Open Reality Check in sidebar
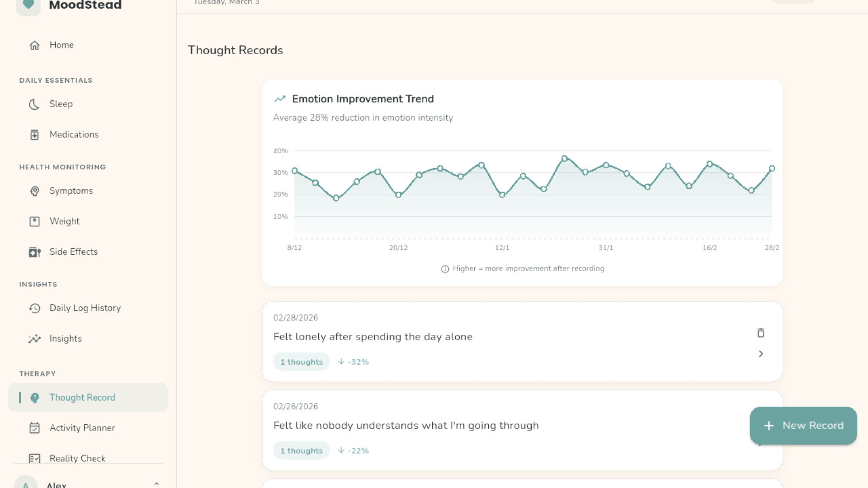868x488 pixels. 77,457
